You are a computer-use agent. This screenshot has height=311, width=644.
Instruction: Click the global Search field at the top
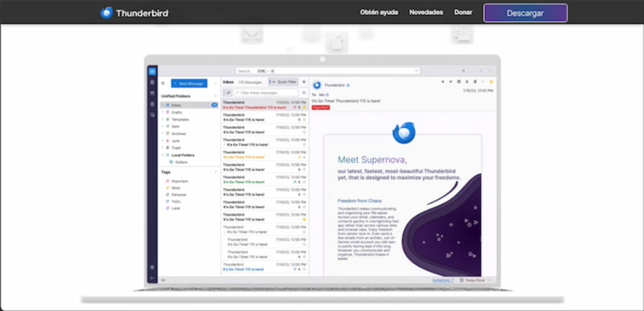tap(327, 71)
